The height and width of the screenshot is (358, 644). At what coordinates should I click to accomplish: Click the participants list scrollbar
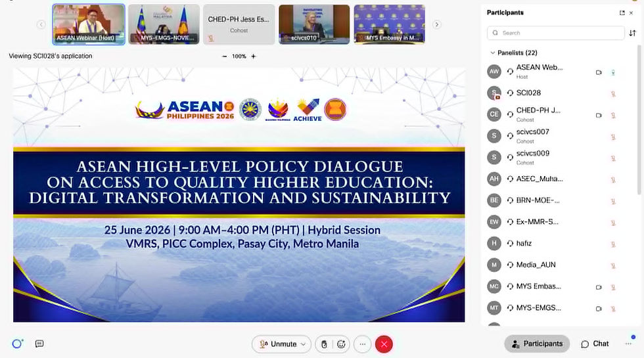click(x=638, y=119)
